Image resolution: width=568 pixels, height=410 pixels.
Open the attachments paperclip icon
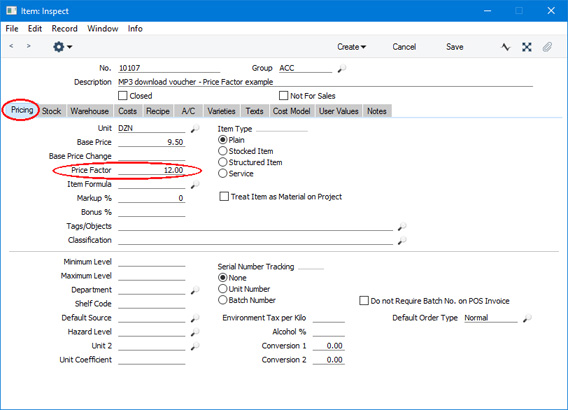coord(547,47)
